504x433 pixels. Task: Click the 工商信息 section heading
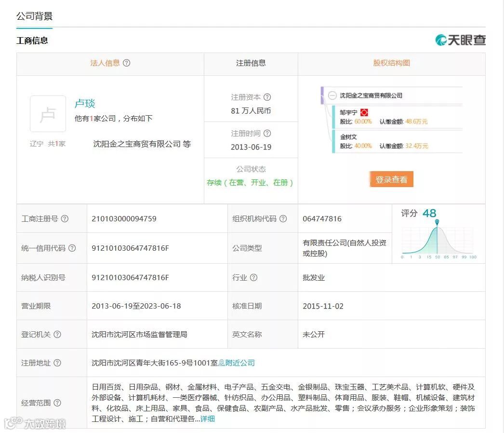pos(32,41)
